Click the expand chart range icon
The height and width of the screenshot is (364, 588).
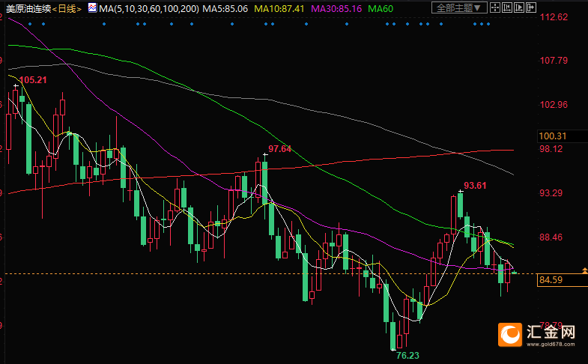click(x=519, y=7)
